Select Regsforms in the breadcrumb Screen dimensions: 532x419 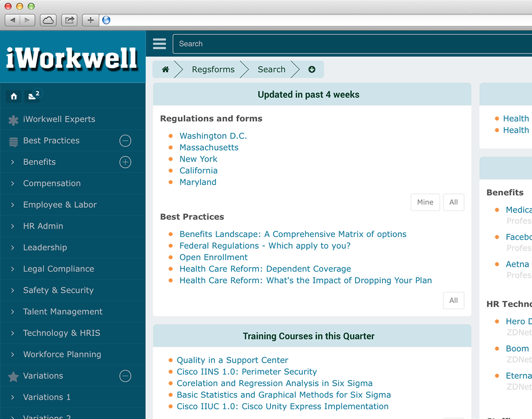point(213,69)
